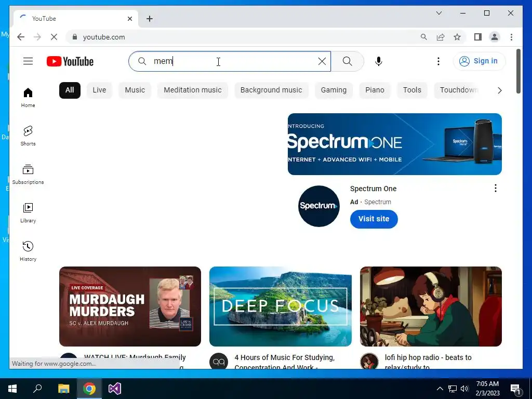The height and width of the screenshot is (399, 532).
Task: Click the lofi hip hop radio title
Action: [428, 362]
